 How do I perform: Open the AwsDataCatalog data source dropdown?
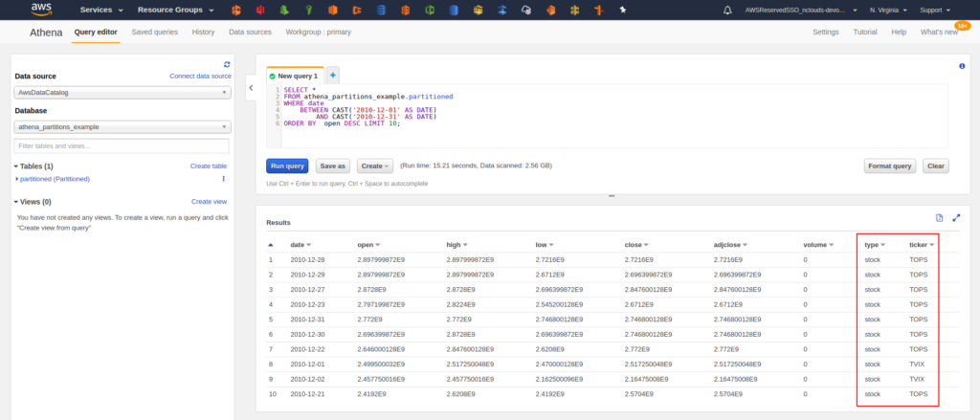(122, 92)
